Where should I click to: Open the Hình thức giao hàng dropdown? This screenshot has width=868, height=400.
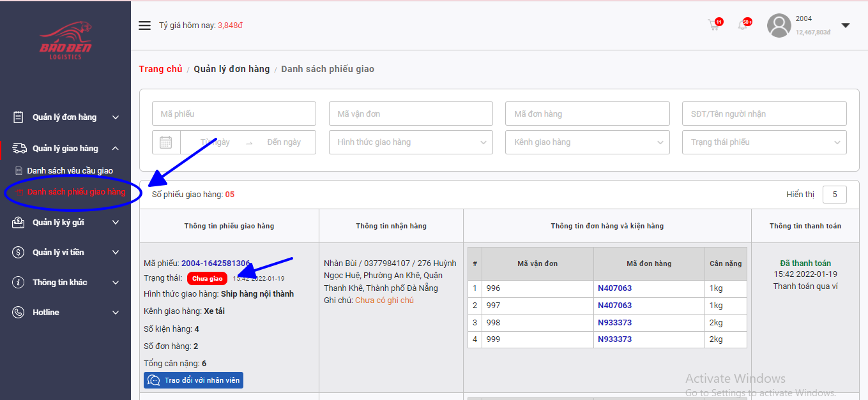coord(411,142)
